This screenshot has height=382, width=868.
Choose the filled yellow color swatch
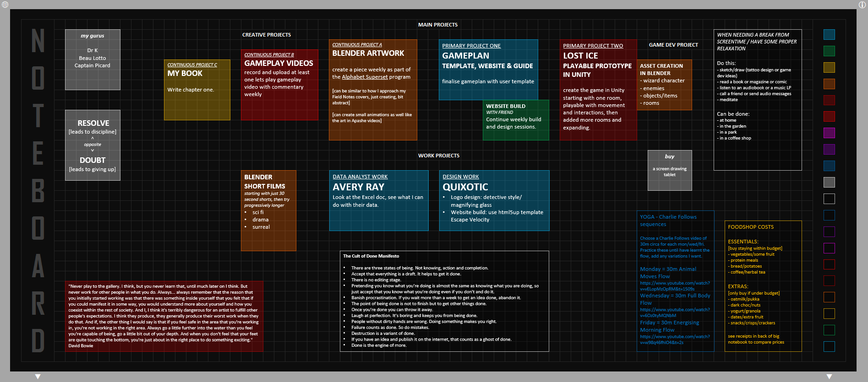click(829, 67)
